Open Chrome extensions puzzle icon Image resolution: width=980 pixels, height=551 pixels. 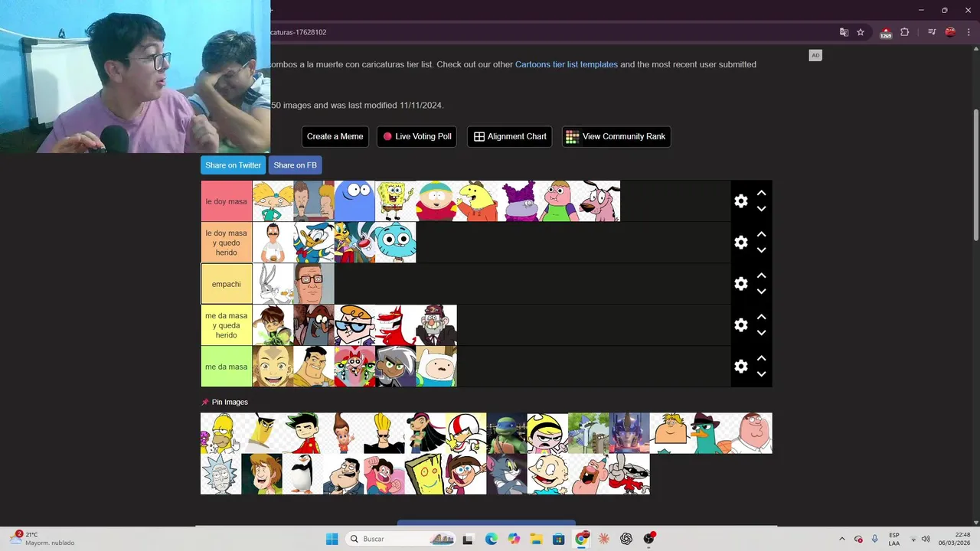[904, 32]
